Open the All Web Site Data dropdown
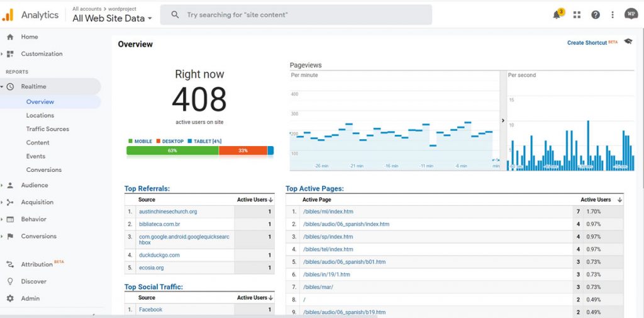This screenshot has height=318, width=644. [x=112, y=18]
